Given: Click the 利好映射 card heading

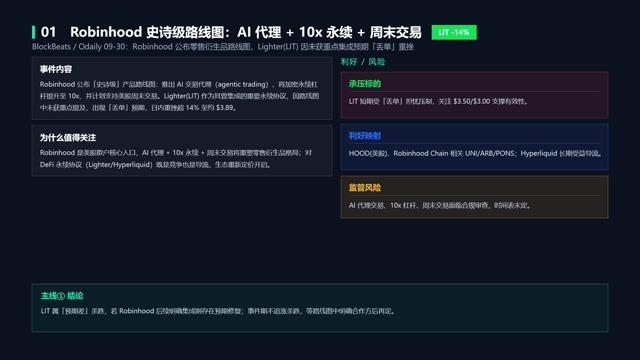Looking at the screenshot, I should coord(365,136).
